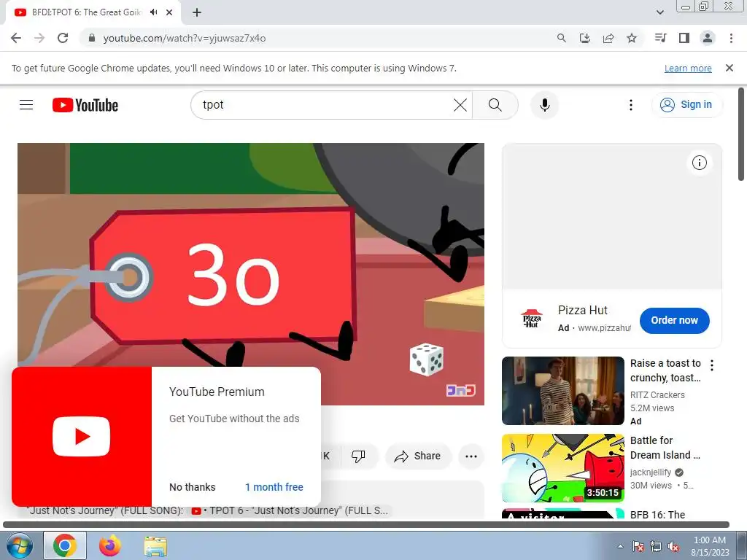Search with your voice microphone
Image resolution: width=747 pixels, height=560 pixels.
coord(545,105)
